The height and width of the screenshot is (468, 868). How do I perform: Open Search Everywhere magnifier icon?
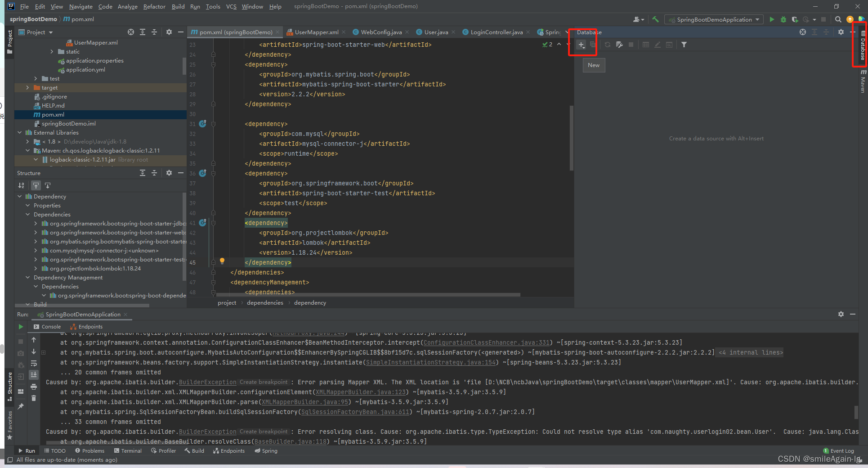point(838,20)
